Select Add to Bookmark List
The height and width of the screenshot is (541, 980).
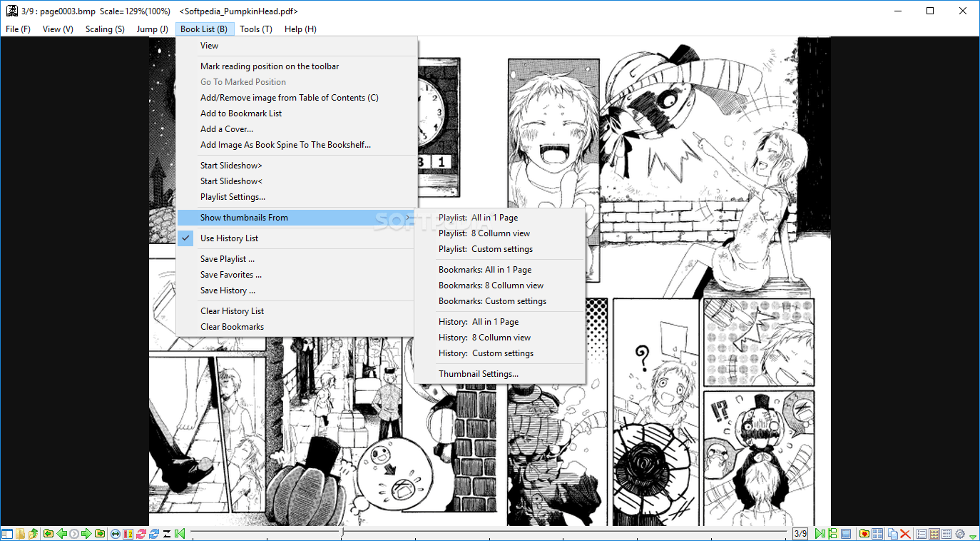tap(241, 113)
